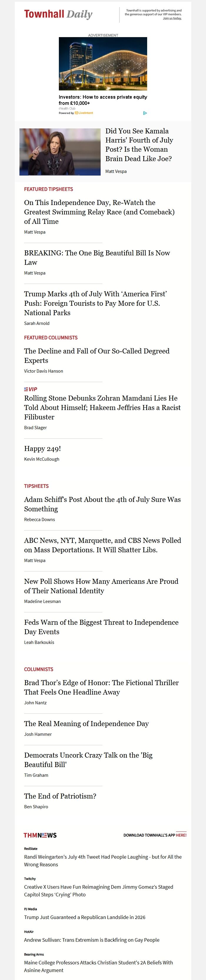Click the THM News logo
This screenshot has height=980, width=206.
pyautogui.click(x=40, y=835)
